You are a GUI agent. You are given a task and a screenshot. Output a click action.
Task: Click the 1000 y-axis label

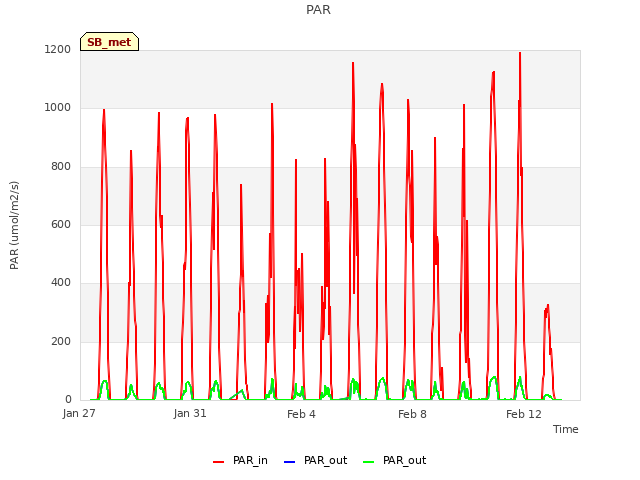click(58, 108)
